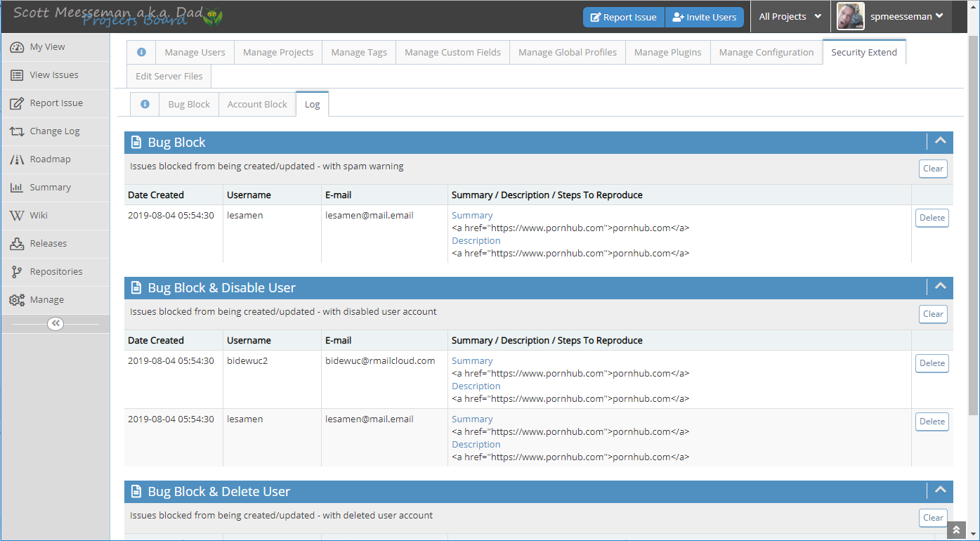Clear the Bug Block log
Viewport: 980px width, 541px height.
(x=933, y=169)
